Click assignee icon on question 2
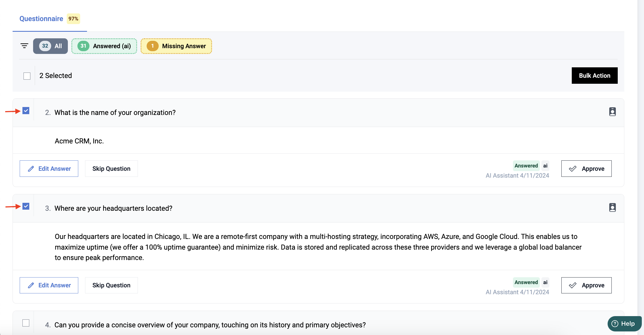Image resolution: width=644 pixels, height=335 pixels. click(x=612, y=112)
